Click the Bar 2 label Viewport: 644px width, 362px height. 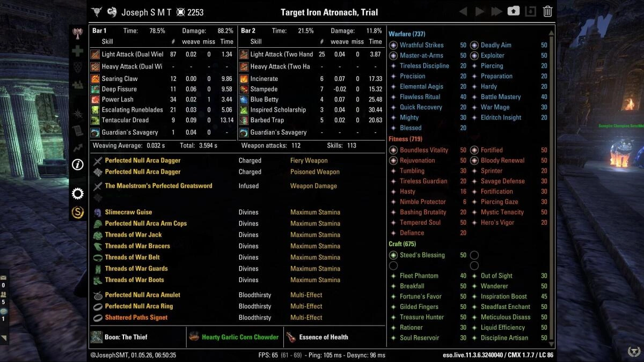(248, 31)
